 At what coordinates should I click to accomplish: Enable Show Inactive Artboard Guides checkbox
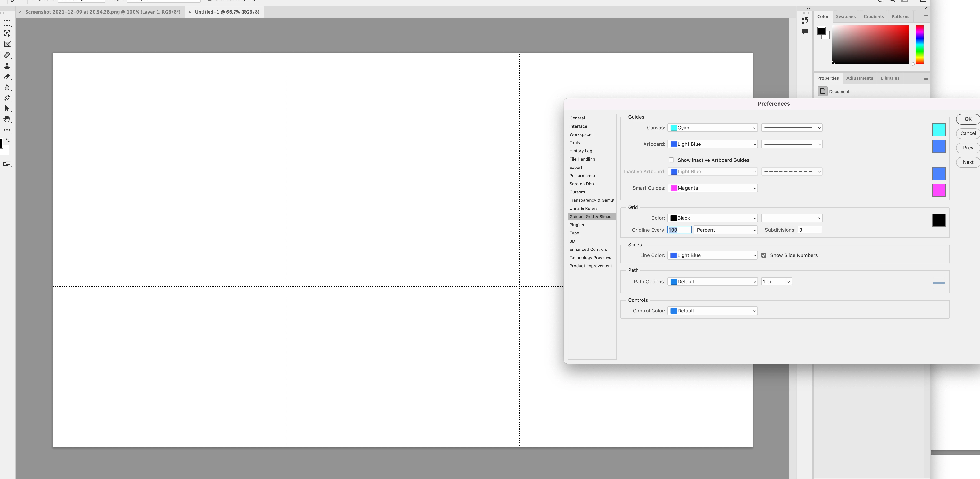[672, 160]
